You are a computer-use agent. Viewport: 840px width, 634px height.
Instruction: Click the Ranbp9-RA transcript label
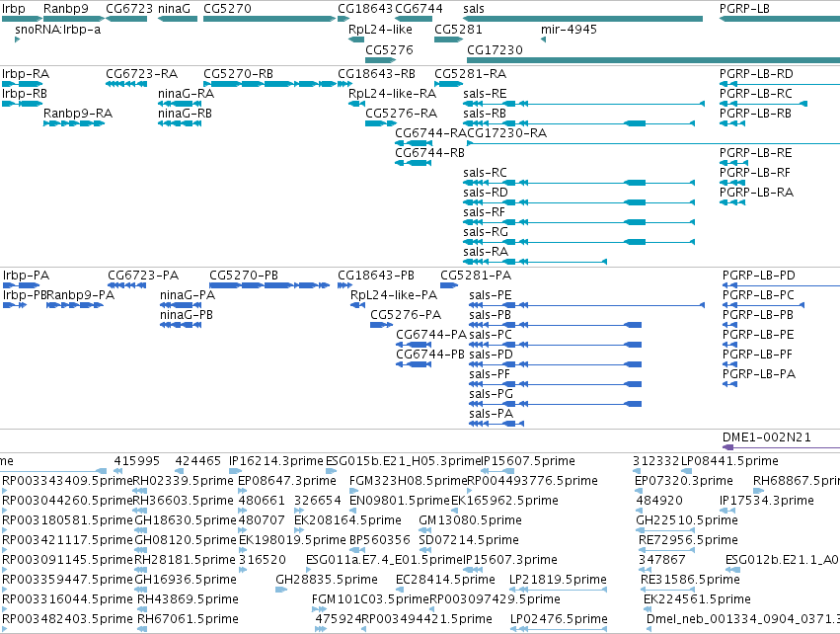[78, 114]
